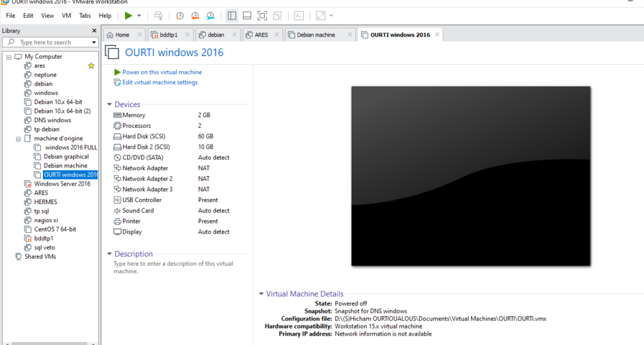Click the Printer device icon
Image resolution: width=644 pixels, height=345 pixels.
click(117, 221)
